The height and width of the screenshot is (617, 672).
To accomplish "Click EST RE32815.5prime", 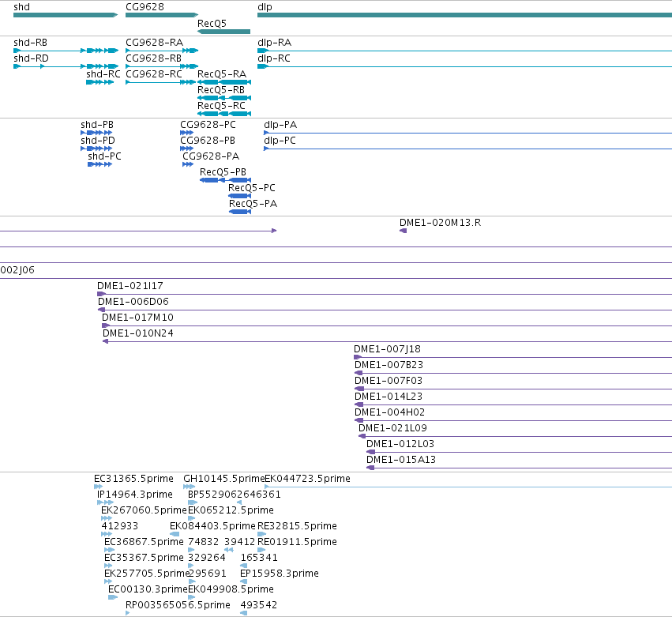I will [261, 534].
